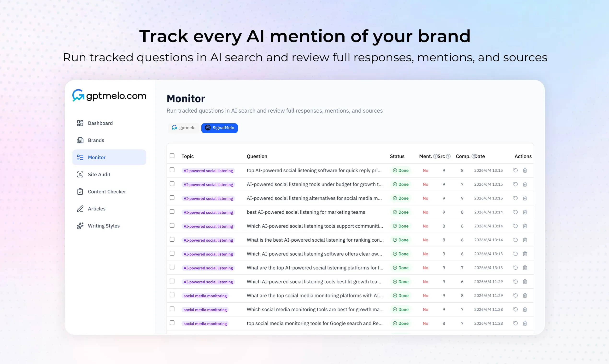Click the Status column header
The image size is (609, 364).
397,156
